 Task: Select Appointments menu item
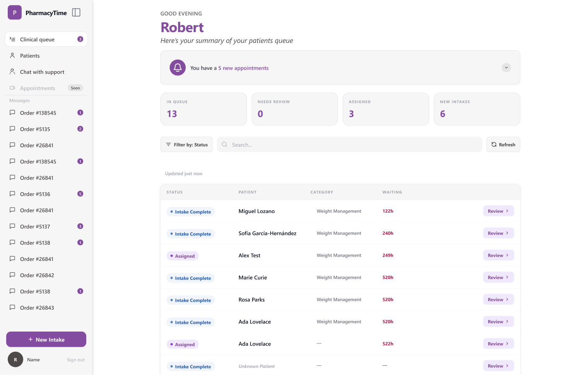point(46,88)
